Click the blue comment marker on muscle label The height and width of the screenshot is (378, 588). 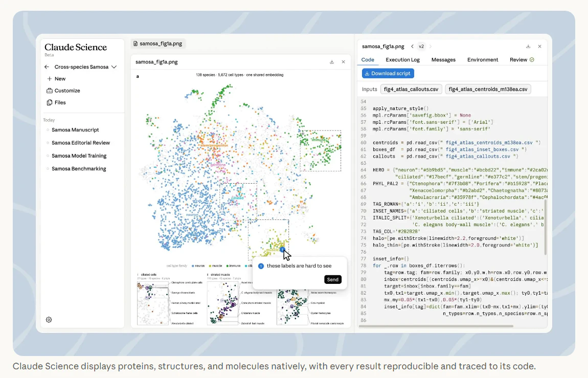tap(282, 250)
